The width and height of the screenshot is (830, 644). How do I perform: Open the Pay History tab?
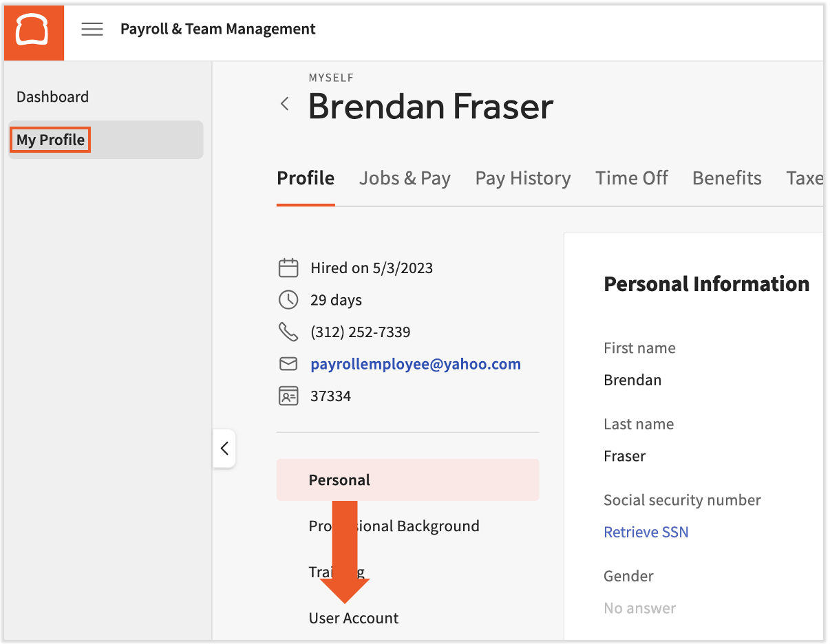point(522,178)
